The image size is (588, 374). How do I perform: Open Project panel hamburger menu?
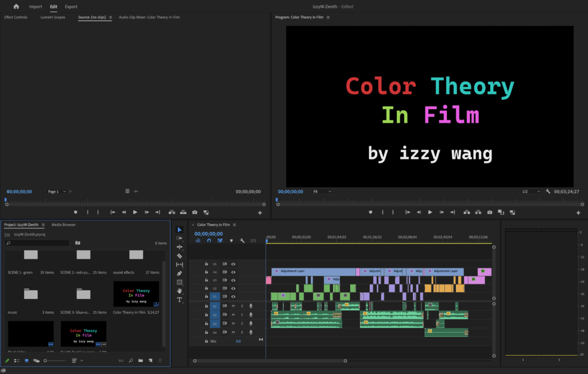(x=43, y=225)
